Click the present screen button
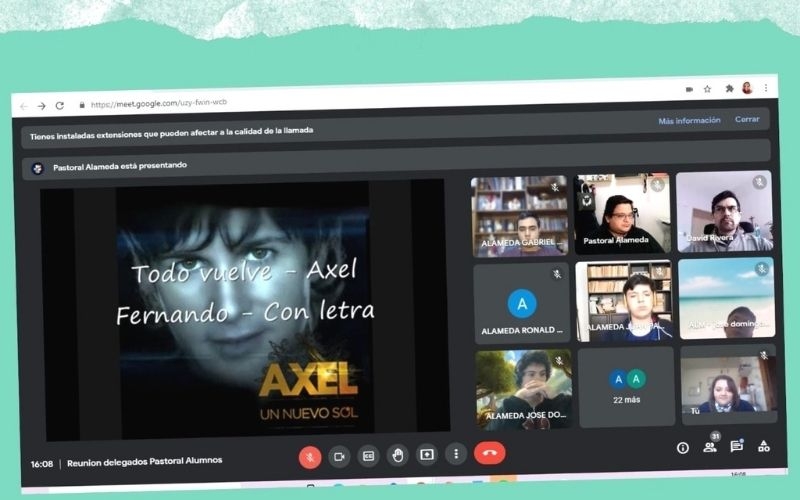The height and width of the screenshot is (500, 800). [427, 454]
